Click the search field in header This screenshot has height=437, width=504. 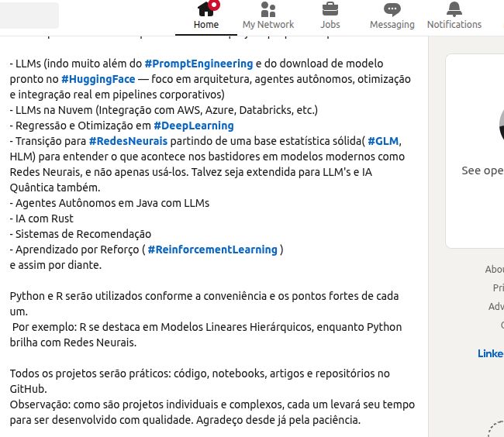pos(28,15)
